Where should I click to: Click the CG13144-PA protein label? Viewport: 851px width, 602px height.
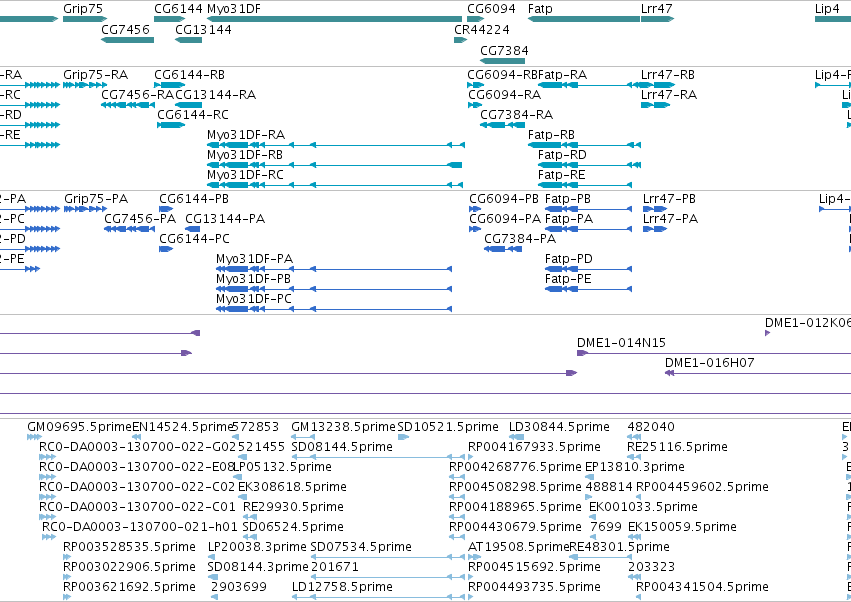[225, 219]
